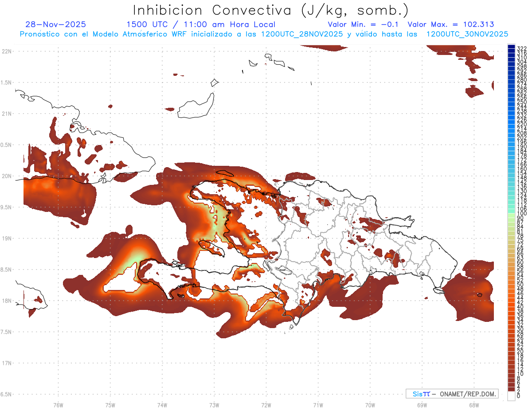
Task: Click the '70W' longitude label
Action: [x=370, y=404]
